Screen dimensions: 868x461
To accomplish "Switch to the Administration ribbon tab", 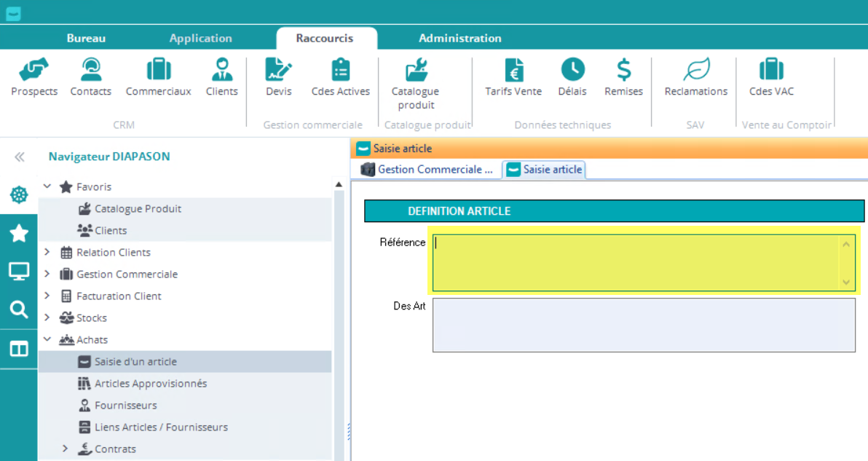I will 459,39.
